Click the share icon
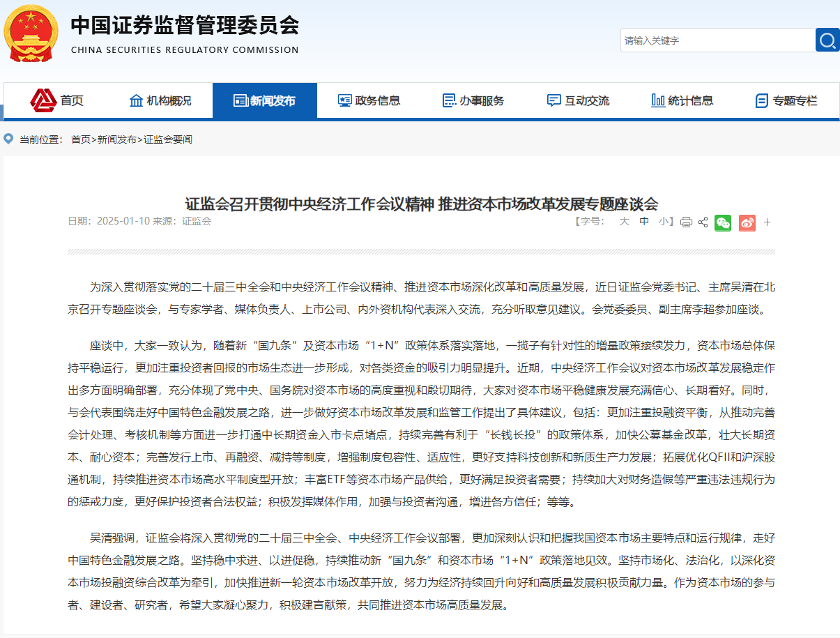Image resolution: width=840 pixels, height=638 pixels. click(703, 222)
